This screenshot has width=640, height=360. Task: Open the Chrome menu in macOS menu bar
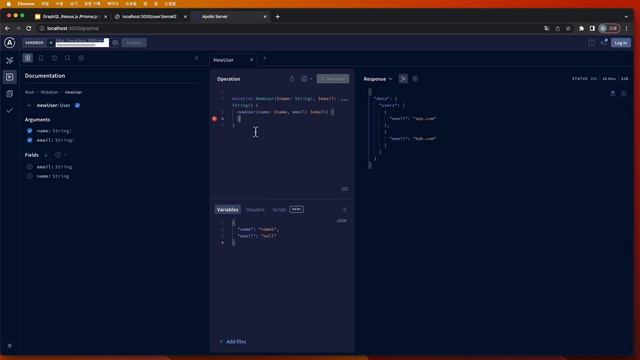(26, 4)
